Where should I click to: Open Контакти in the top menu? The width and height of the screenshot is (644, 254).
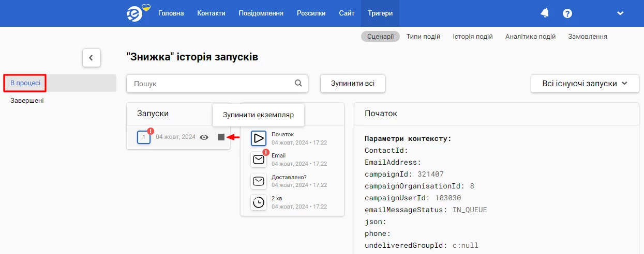(x=211, y=13)
